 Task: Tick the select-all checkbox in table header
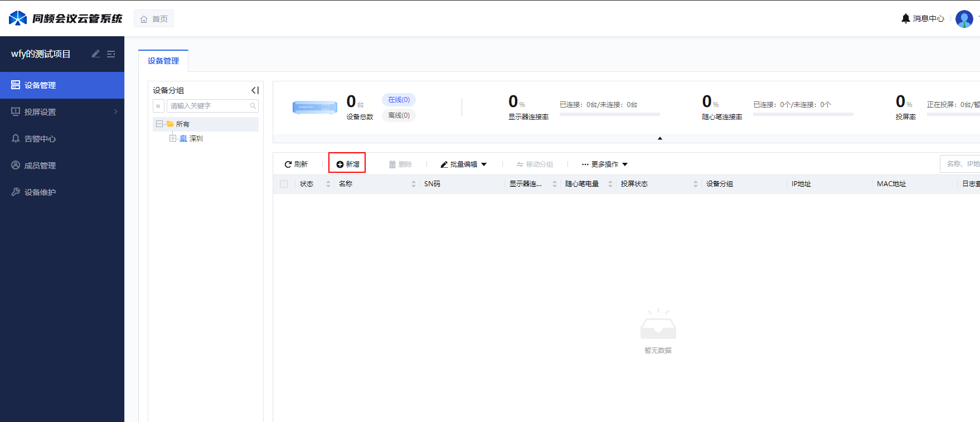[x=284, y=184]
